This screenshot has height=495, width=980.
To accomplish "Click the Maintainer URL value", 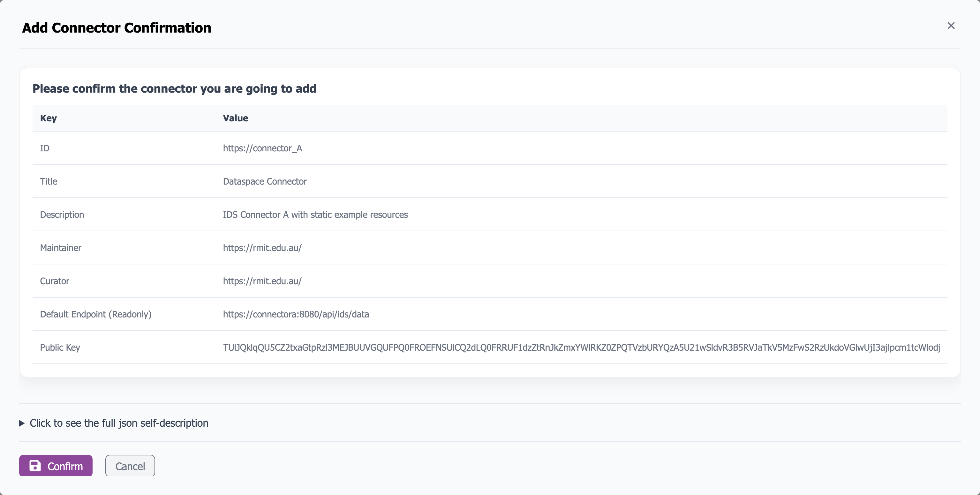I will coord(262,248).
